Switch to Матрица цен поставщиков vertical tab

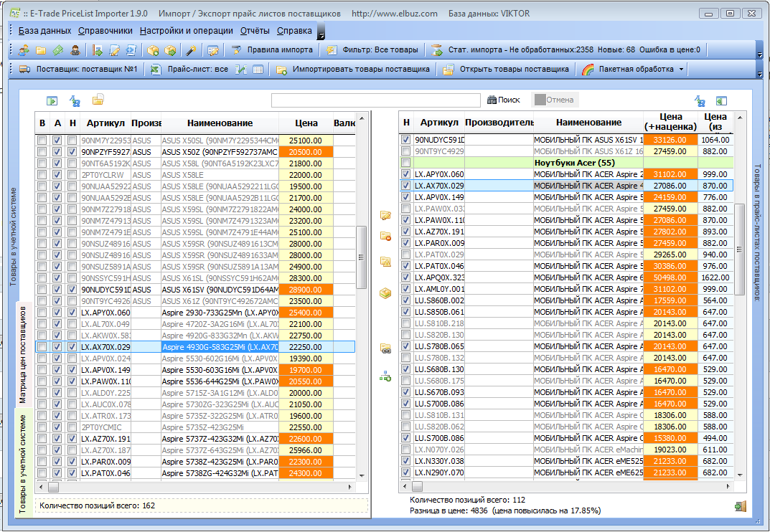pos(23,354)
